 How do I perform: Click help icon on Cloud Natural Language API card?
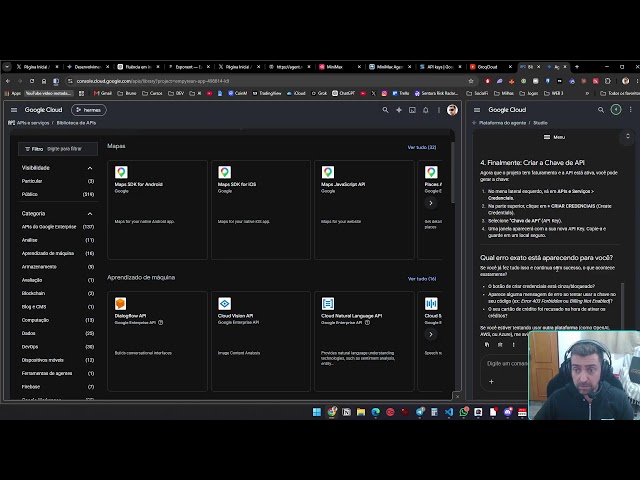pyautogui.click(x=367, y=322)
